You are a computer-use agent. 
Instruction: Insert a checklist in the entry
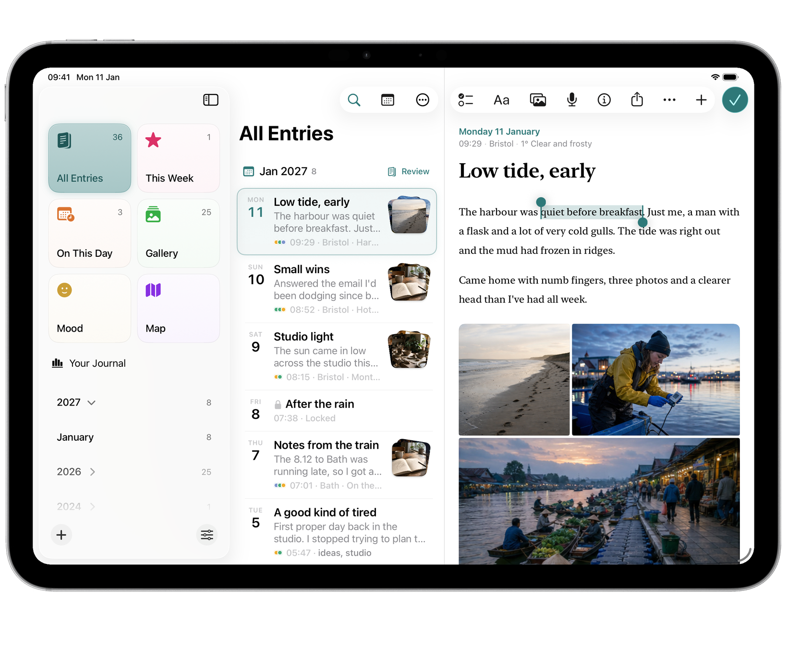point(465,100)
